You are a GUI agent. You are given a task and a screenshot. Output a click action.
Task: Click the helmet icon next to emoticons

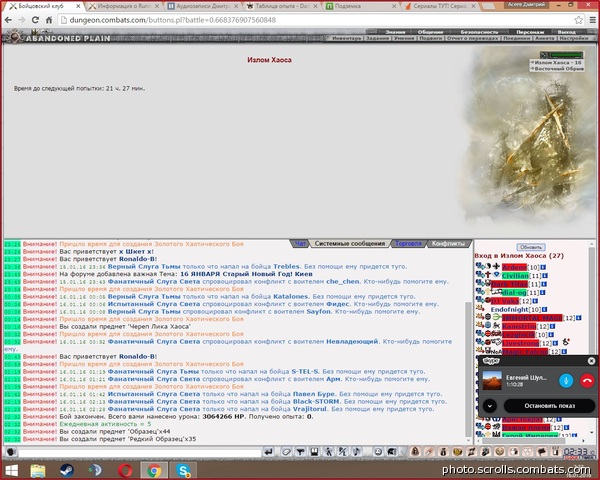click(x=392, y=452)
